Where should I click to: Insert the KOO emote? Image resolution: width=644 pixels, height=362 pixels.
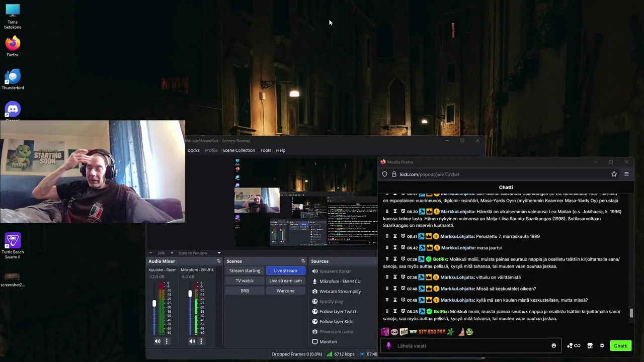[x=432, y=332]
